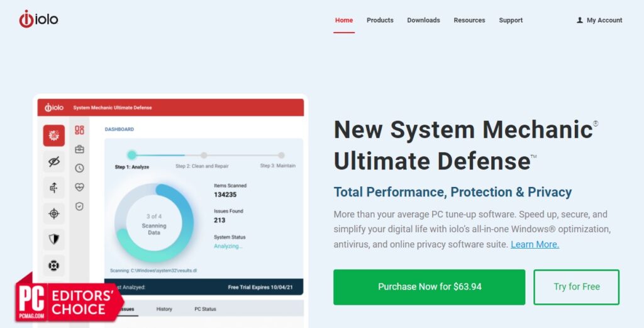Click the scanning progress donut chart
644x328 pixels.
(154, 223)
